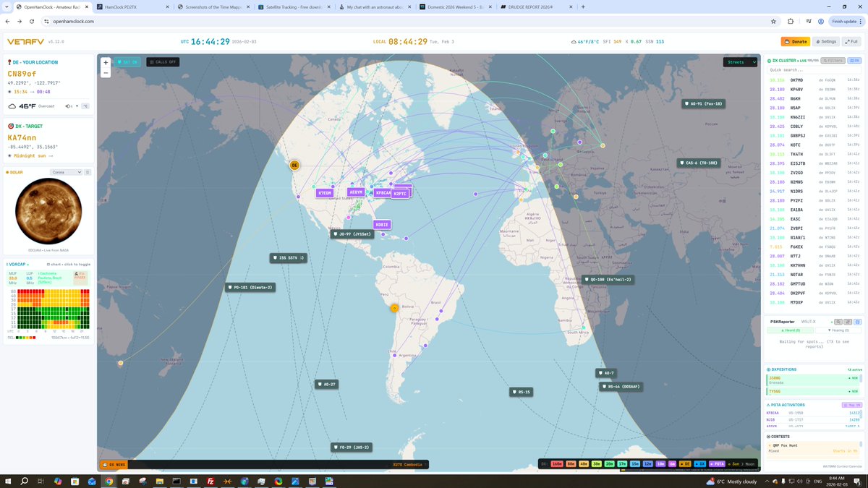Switch to the WSJT-X tab
The image size is (868, 488).
pyautogui.click(x=808, y=322)
